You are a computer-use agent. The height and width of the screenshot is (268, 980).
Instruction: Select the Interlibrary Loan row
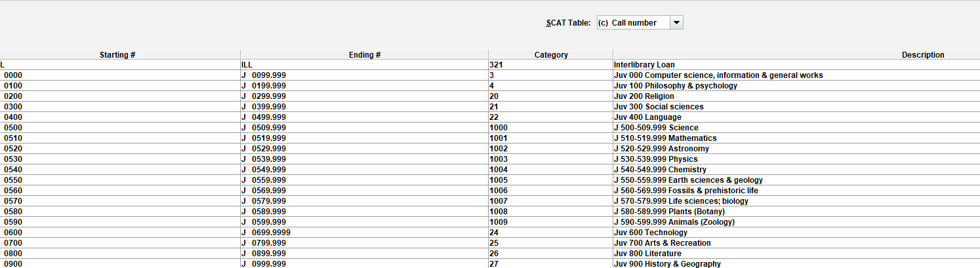click(490, 65)
